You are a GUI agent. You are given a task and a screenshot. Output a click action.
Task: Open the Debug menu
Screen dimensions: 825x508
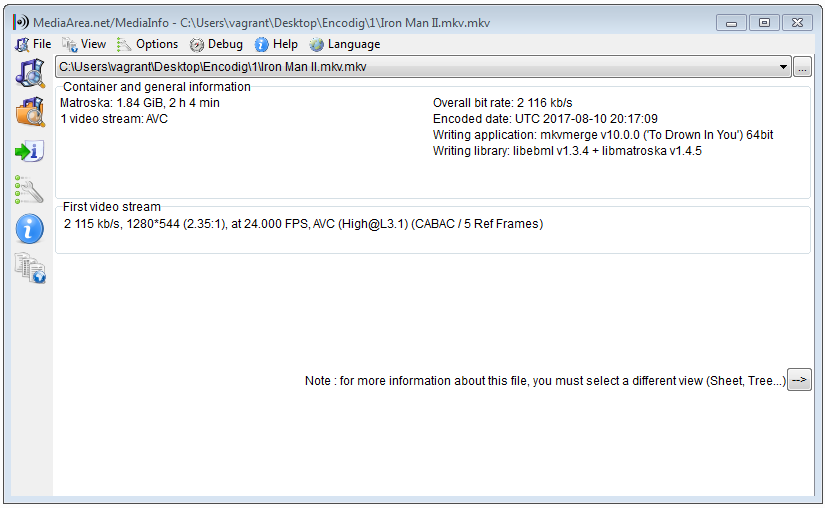pyautogui.click(x=216, y=44)
